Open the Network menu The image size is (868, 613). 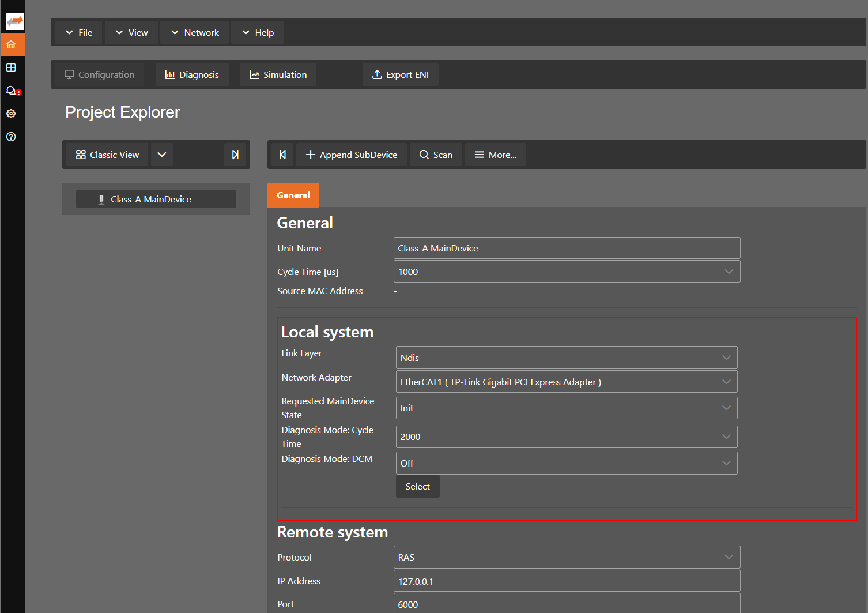(195, 32)
